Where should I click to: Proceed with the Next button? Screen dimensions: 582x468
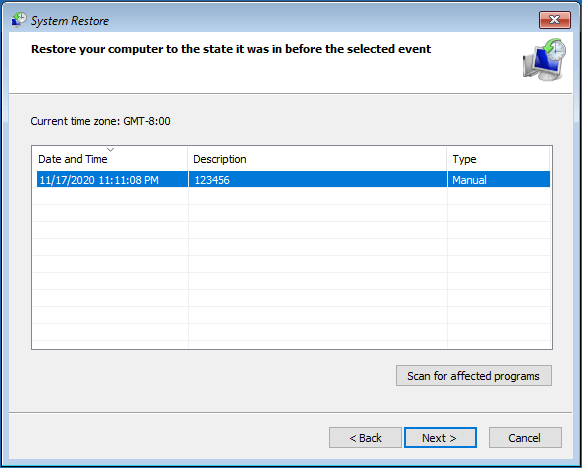point(440,438)
